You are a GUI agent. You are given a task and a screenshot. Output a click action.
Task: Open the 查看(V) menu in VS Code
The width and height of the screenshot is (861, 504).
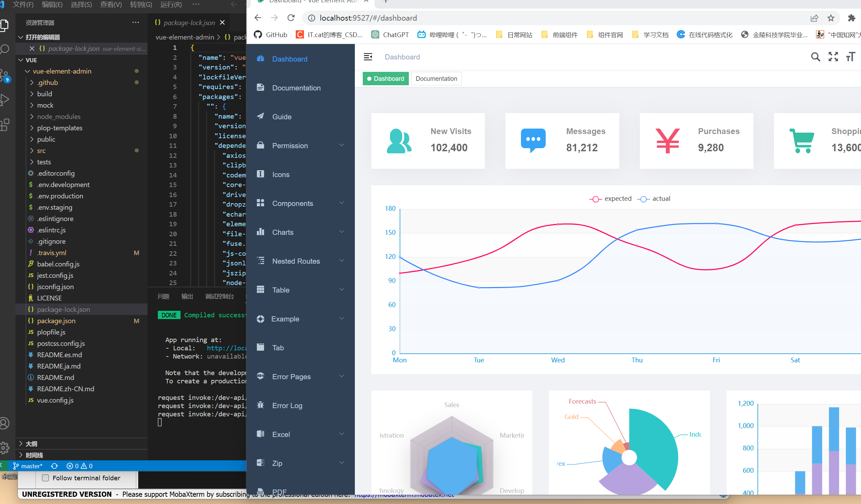click(111, 5)
